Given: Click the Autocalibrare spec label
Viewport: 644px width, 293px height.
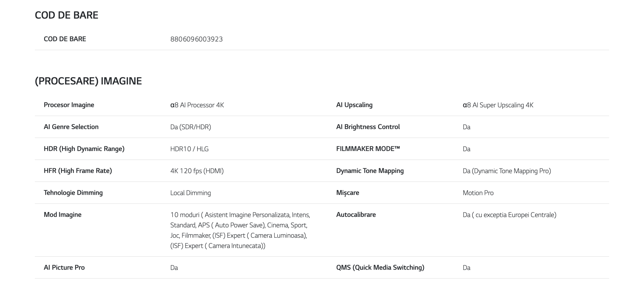Looking at the screenshot, I should [x=356, y=215].
